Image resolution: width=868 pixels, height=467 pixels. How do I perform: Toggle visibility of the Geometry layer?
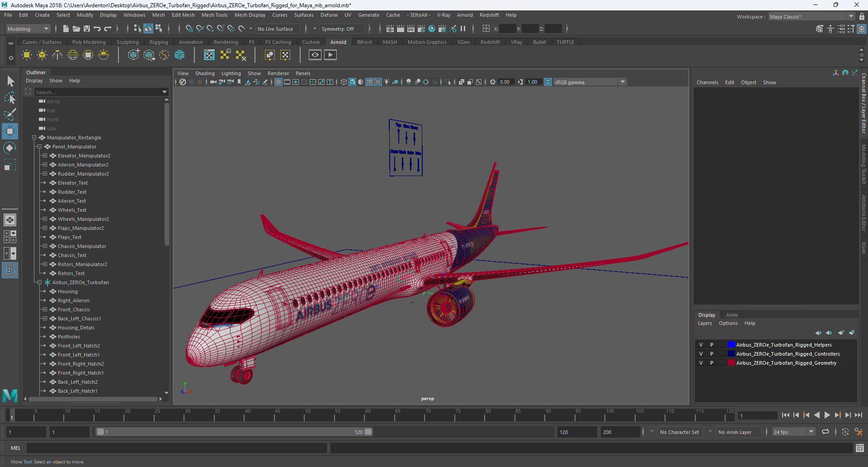click(701, 363)
